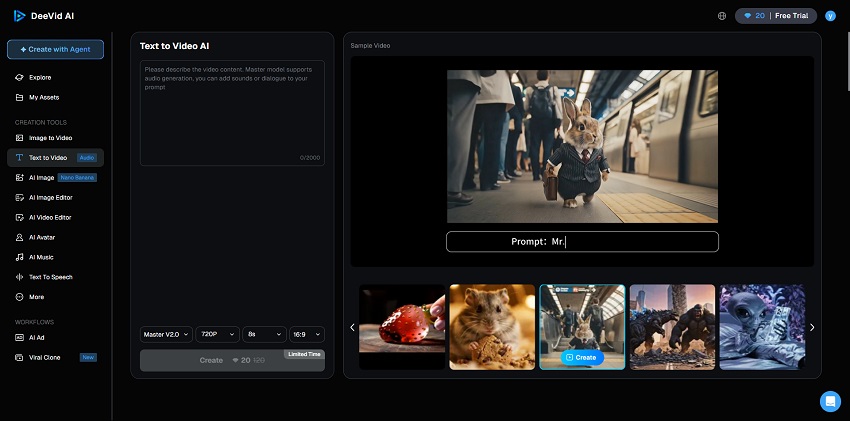Screen dimensions: 850x421
Task: Click the Sample Video label
Action: (370, 46)
